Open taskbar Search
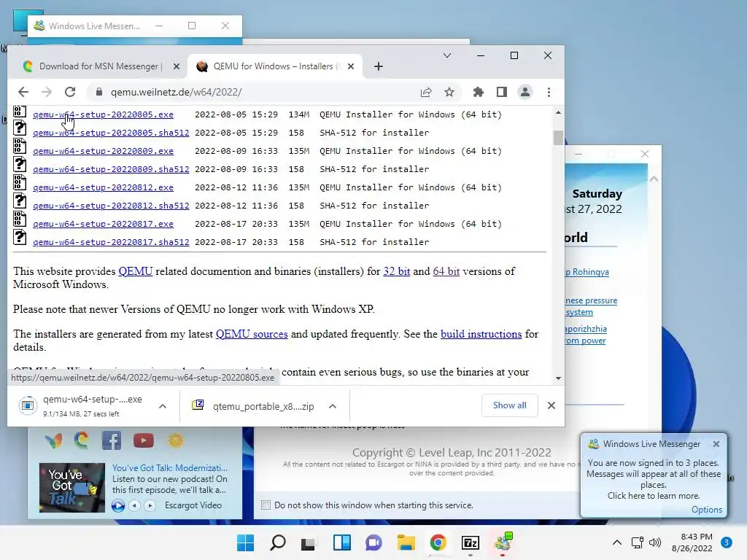 point(278,542)
